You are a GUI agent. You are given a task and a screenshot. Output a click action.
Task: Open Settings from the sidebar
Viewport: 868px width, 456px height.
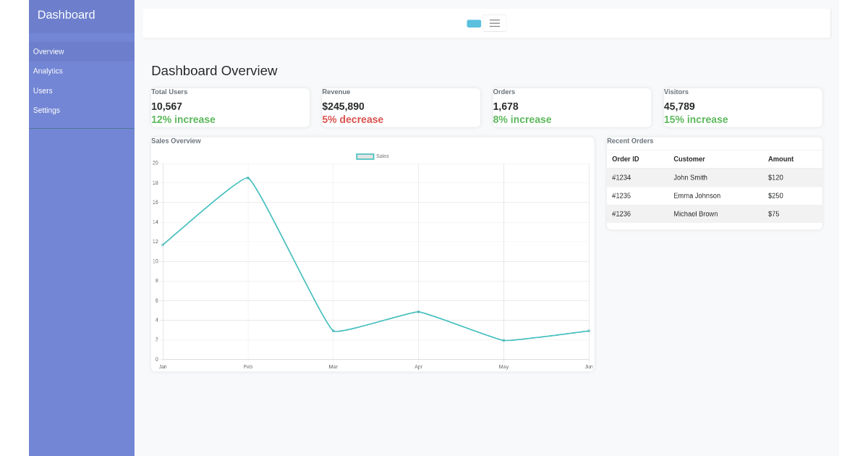[46, 110]
